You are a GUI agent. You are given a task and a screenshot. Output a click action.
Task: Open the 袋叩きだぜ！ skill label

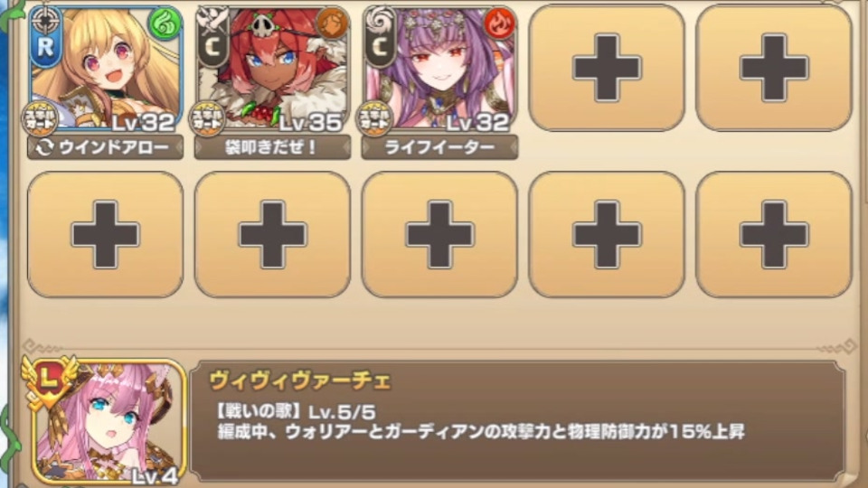pyautogui.click(x=272, y=147)
